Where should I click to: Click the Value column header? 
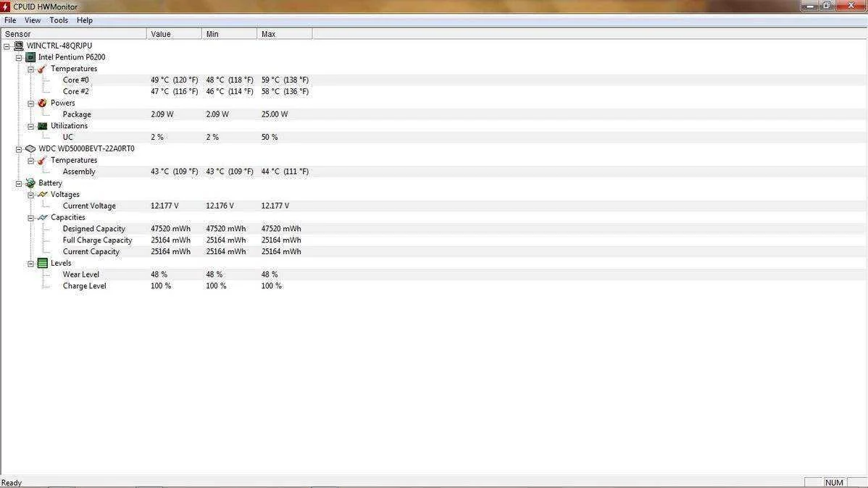(175, 34)
